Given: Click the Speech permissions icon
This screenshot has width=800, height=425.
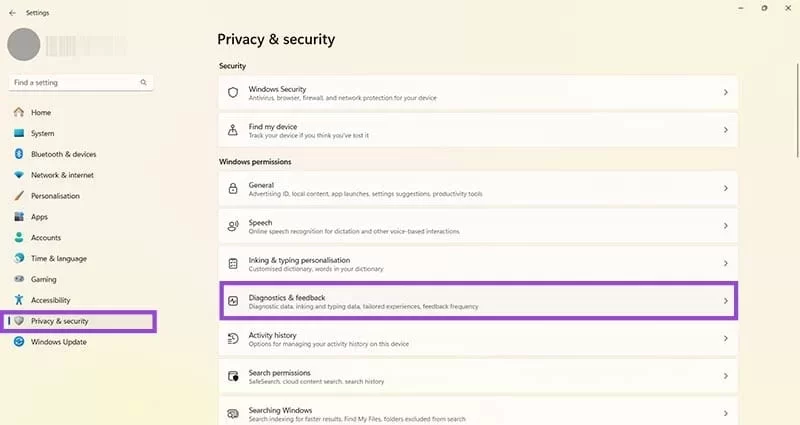Looking at the screenshot, I should 233,226.
